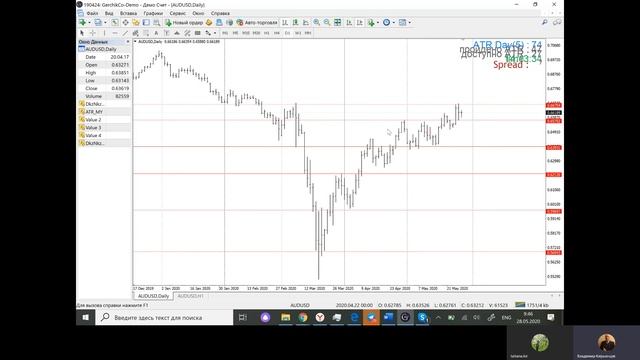Select the Vertical Line drawing tool
Screen dimensions: 640x360
pos(104,33)
